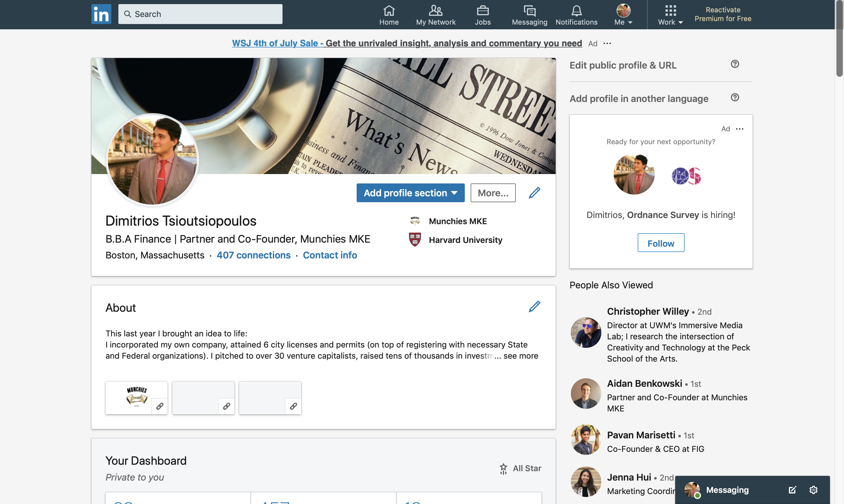The image size is (844, 504).
Task: Click help icon beside Add profile language
Action: click(735, 98)
